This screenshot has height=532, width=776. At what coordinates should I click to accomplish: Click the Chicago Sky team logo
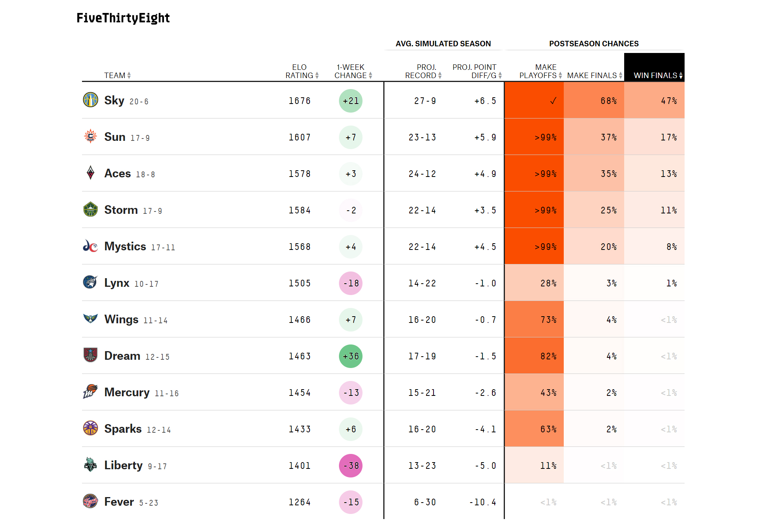91,100
